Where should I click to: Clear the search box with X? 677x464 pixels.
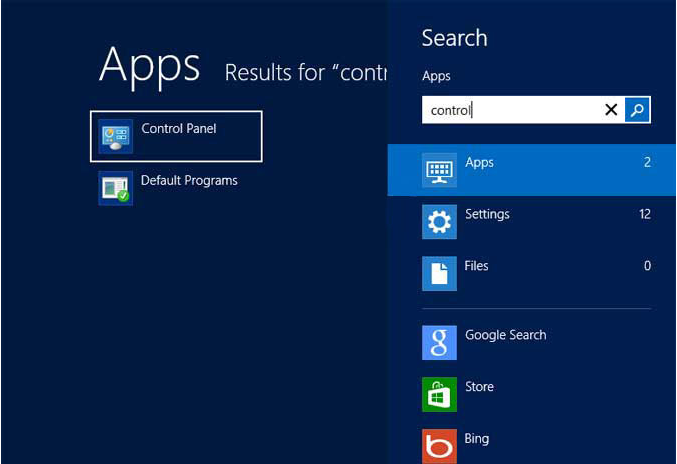(x=611, y=110)
